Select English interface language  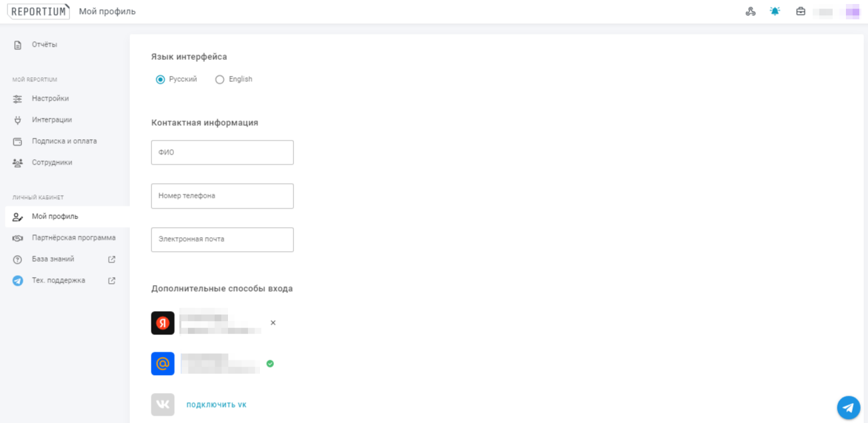220,79
